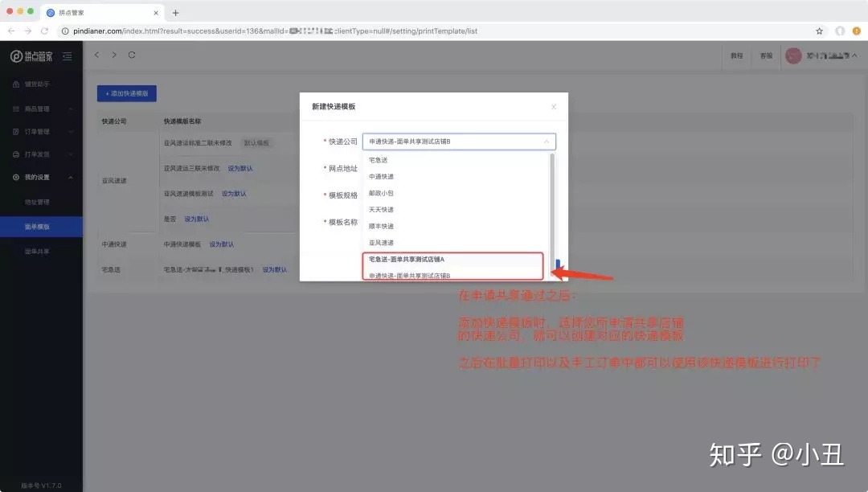The height and width of the screenshot is (492, 868).
Task: Open 地址管理 in the sidebar
Action: (x=37, y=202)
